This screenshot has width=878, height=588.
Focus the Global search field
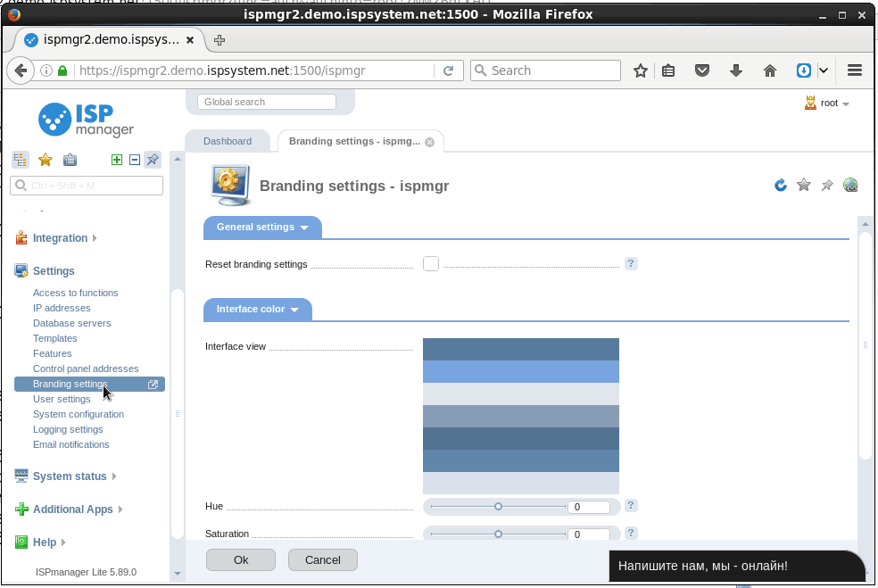[267, 102]
